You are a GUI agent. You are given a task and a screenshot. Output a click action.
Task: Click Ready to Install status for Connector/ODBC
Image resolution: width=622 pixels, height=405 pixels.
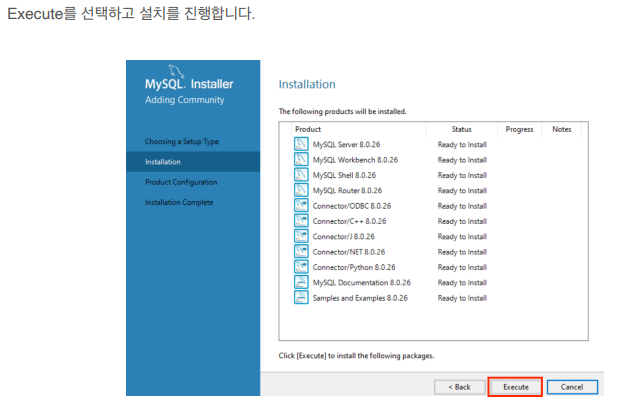462,206
